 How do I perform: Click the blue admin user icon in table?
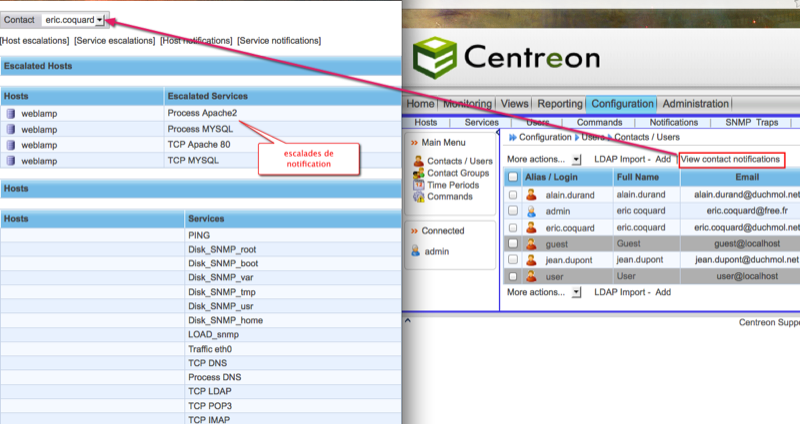(531, 211)
